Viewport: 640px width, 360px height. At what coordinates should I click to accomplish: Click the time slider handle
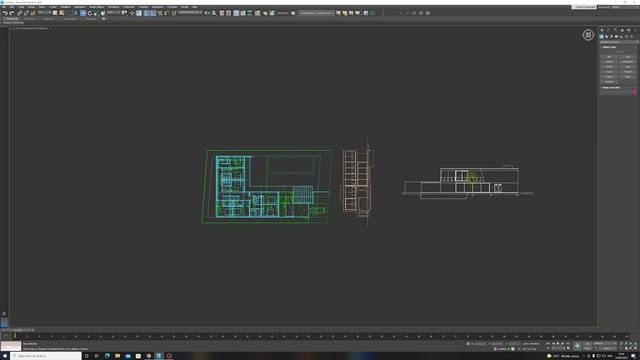click(x=18, y=330)
